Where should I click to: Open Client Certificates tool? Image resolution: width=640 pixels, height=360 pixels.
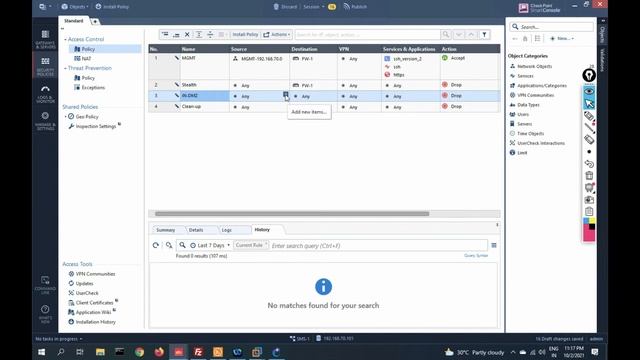94,302
